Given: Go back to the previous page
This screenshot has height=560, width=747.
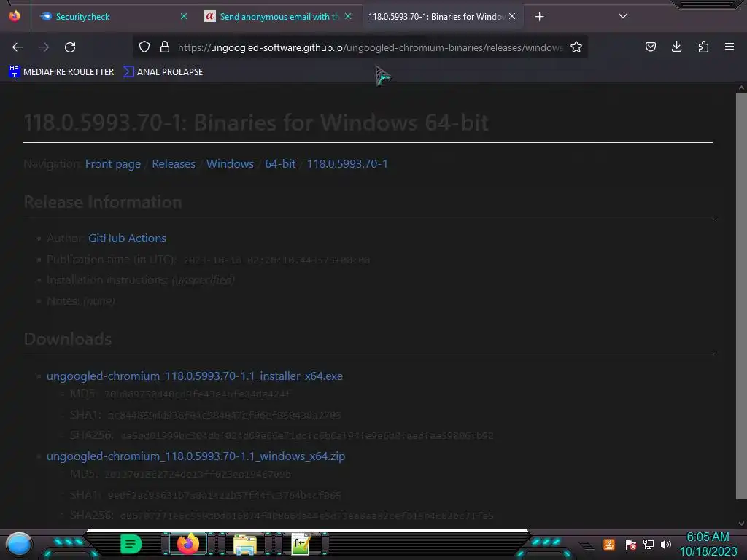Looking at the screenshot, I should coord(18,47).
